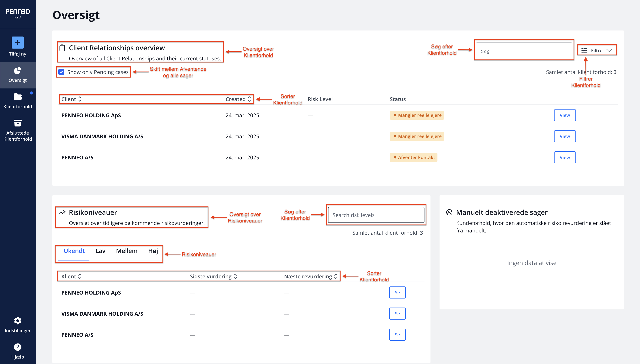Screen dimensions: 640x364
Task: Click the Status column header
Action: pos(398,99)
